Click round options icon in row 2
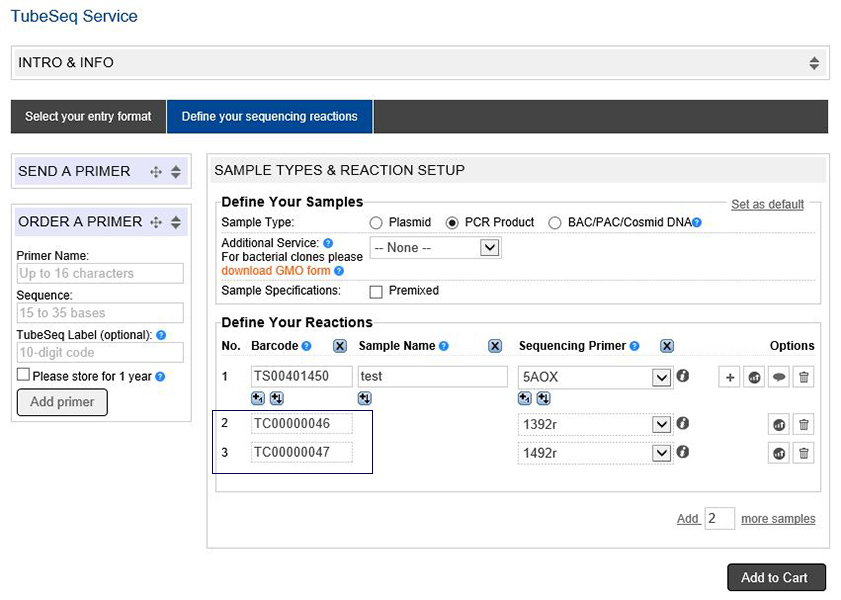Image resolution: width=841 pixels, height=600 pixels. point(779,425)
